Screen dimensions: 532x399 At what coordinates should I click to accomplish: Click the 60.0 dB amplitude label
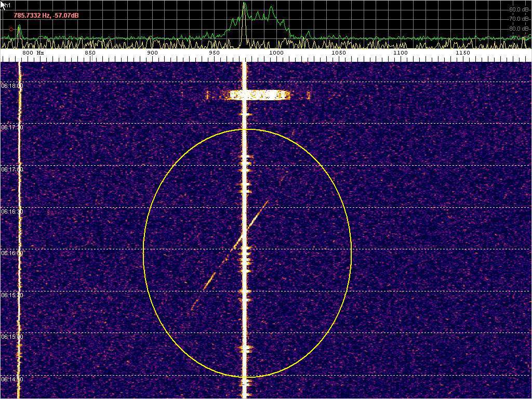point(518,9)
